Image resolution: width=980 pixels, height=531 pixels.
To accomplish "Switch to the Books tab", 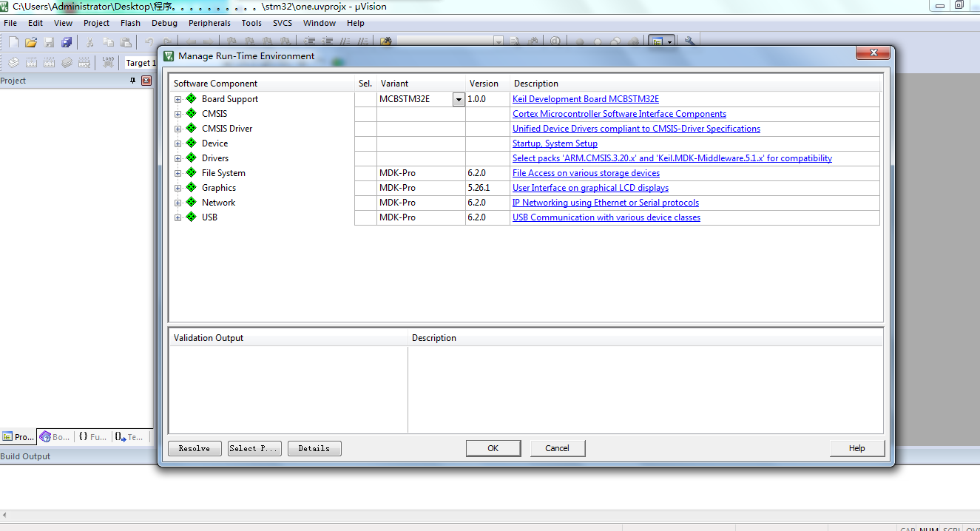I will point(55,437).
